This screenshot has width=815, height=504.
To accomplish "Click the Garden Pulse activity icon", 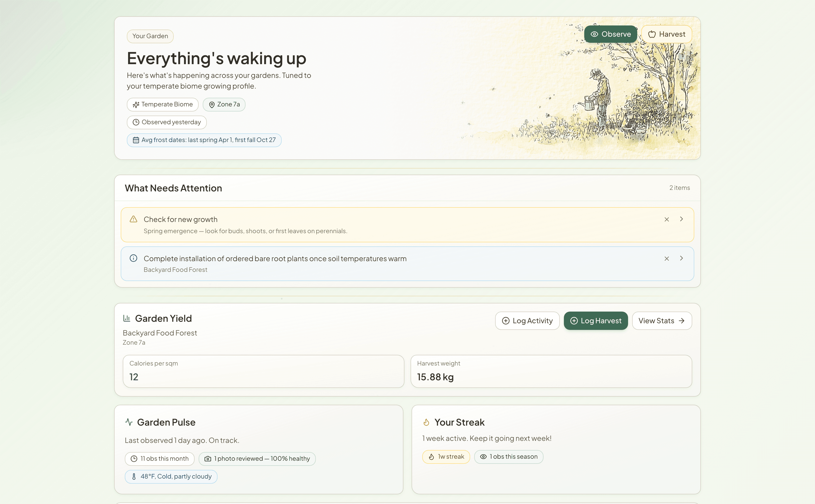I will point(129,422).
